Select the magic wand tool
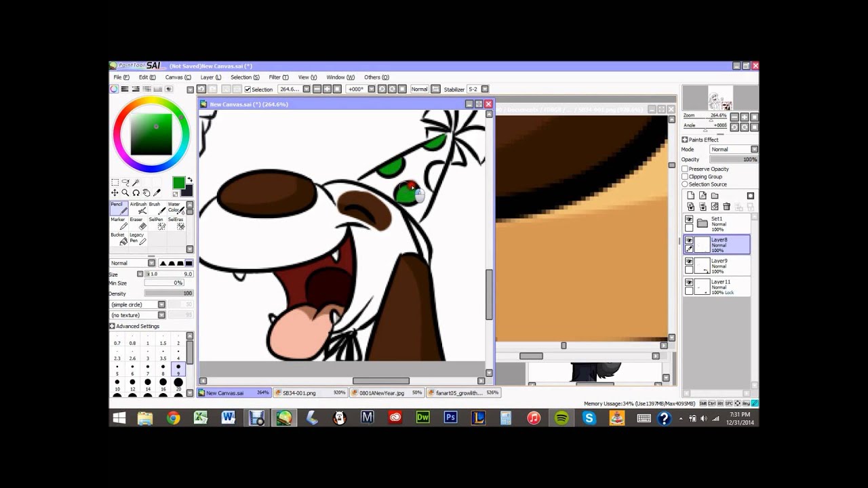868x488 pixels. [136, 182]
